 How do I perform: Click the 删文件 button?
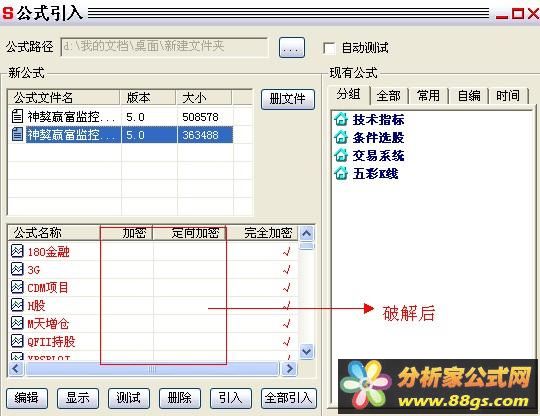click(x=288, y=99)
